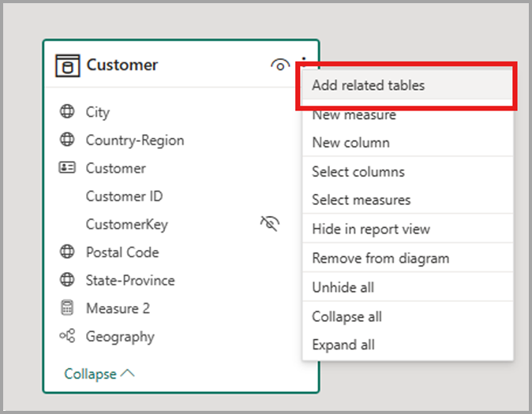Image resolution: width=532 pixels, height=414 pixels.
Task: Click the hierarchy icon beside Geography
Action: (67, 336)
